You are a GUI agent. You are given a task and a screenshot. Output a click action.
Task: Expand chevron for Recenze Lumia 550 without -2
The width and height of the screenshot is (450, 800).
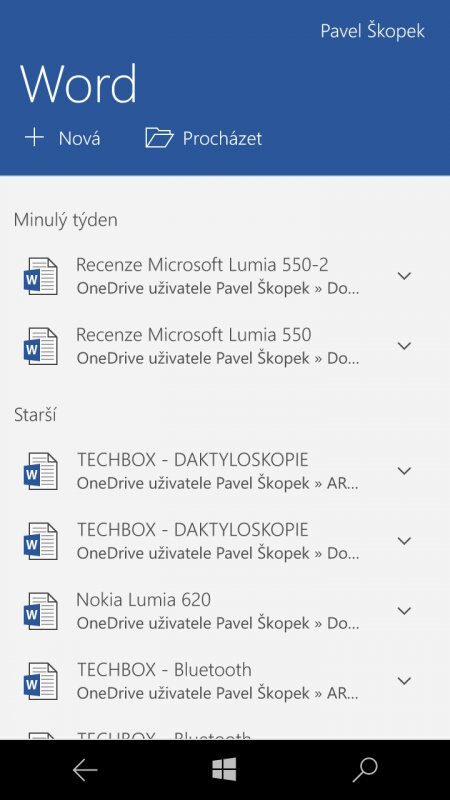pos(404,346)
